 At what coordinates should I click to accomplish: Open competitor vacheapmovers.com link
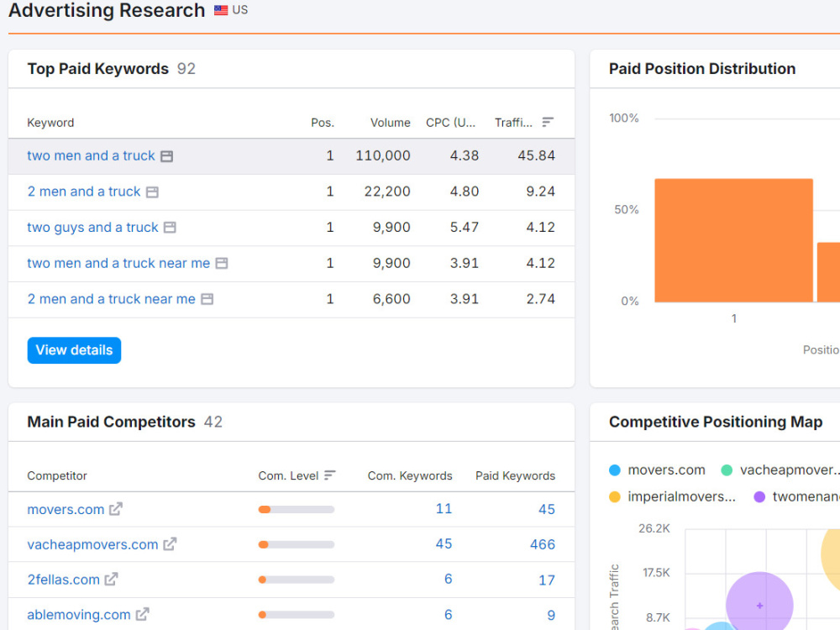click(92, 545)
